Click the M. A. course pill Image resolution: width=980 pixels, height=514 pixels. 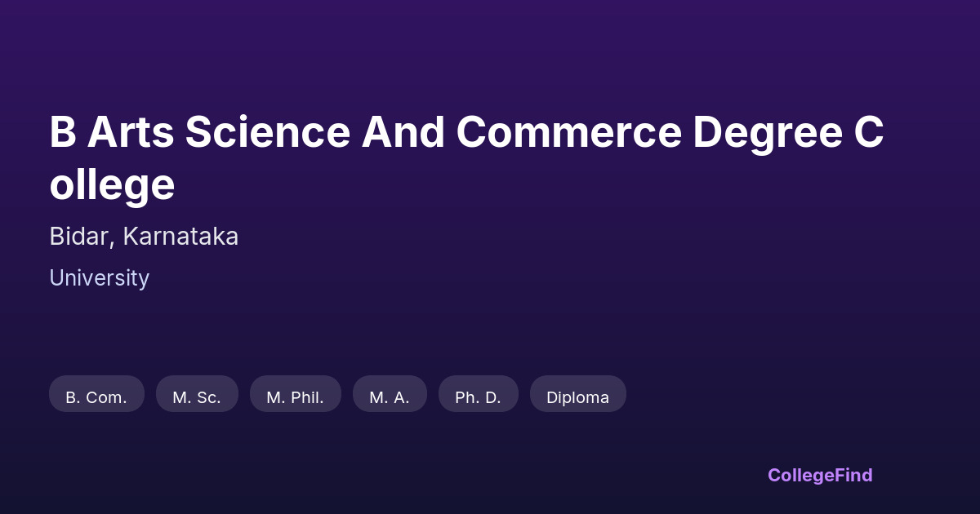click(390, 397)
